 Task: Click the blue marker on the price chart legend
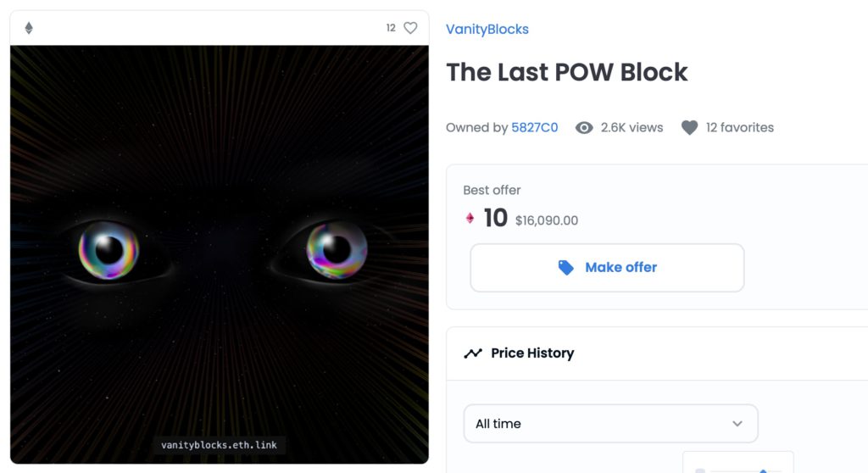click(764, 470)
